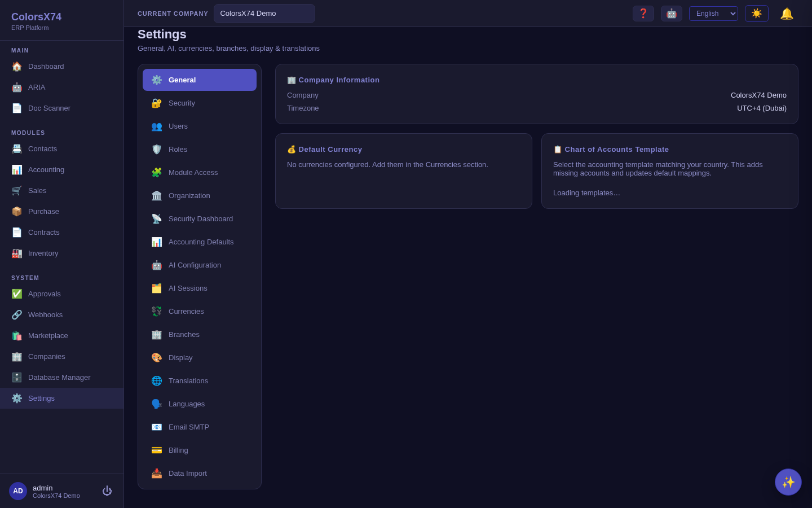Open notifications bell

(787, 14)
